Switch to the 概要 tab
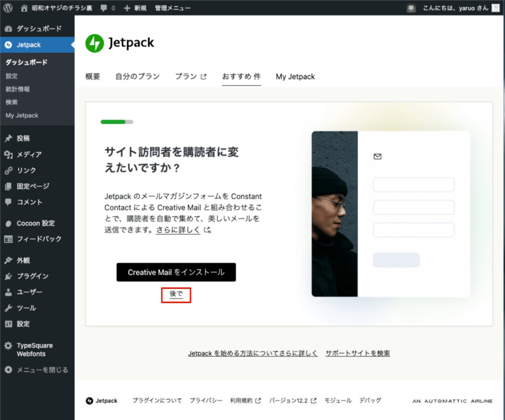The image size is (505, 420). (x=93, y=76)
